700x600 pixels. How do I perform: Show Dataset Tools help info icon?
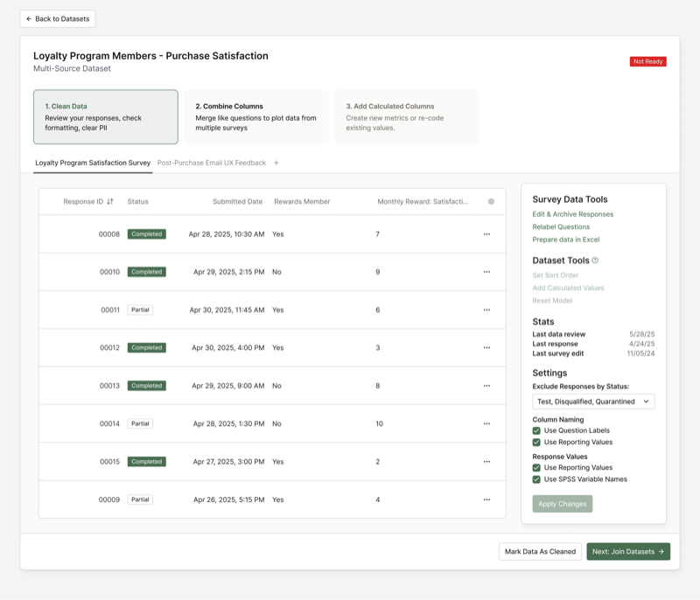595,260
